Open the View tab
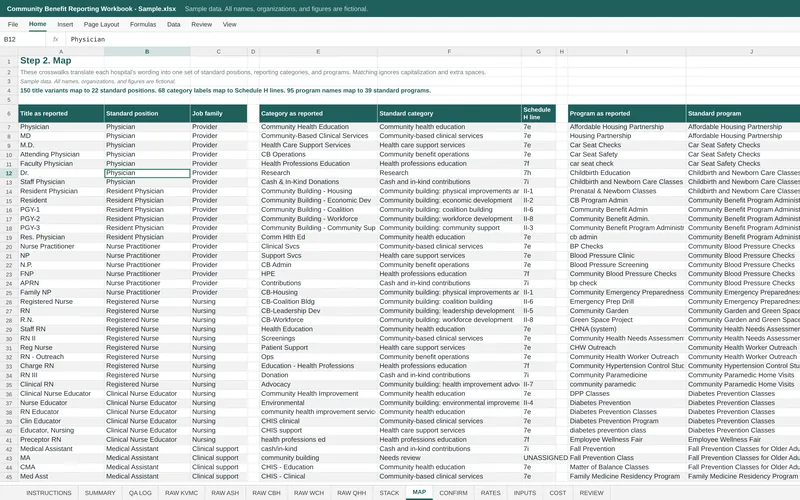This screenshot has height=500, width=800. click(x=230, y=24)
